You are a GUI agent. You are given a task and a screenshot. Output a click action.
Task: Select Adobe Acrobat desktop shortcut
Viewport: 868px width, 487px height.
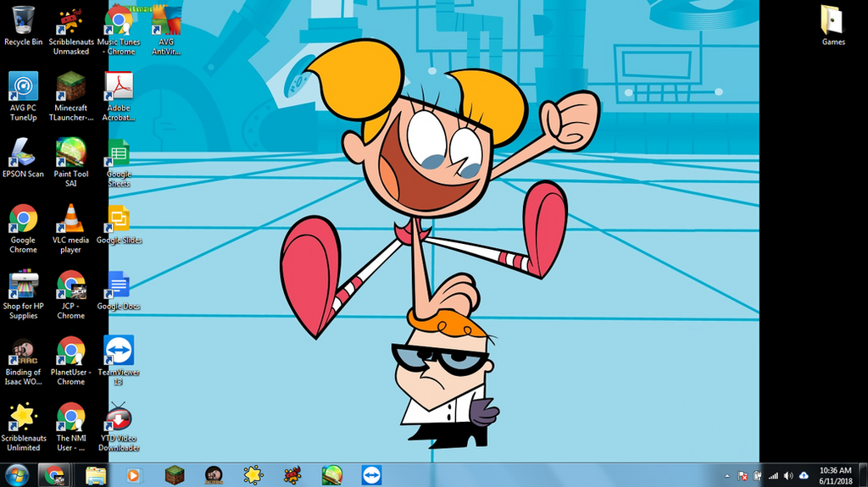119,97
